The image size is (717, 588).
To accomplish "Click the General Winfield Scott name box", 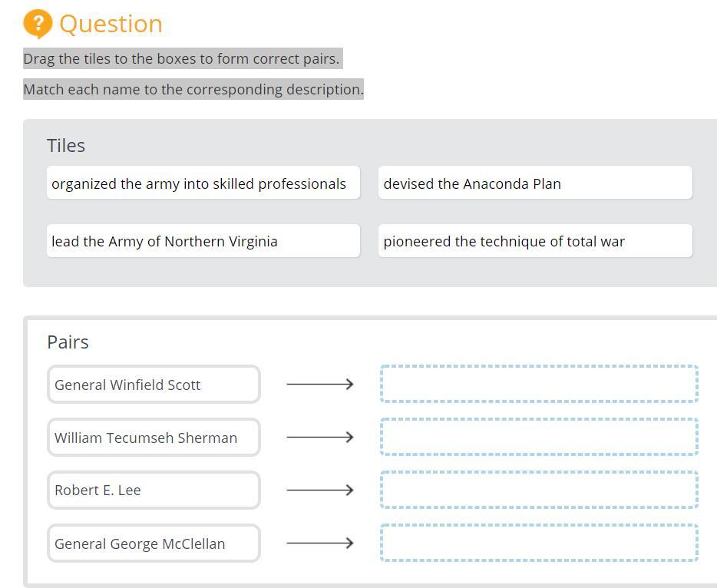I will [x=154, y=385].
